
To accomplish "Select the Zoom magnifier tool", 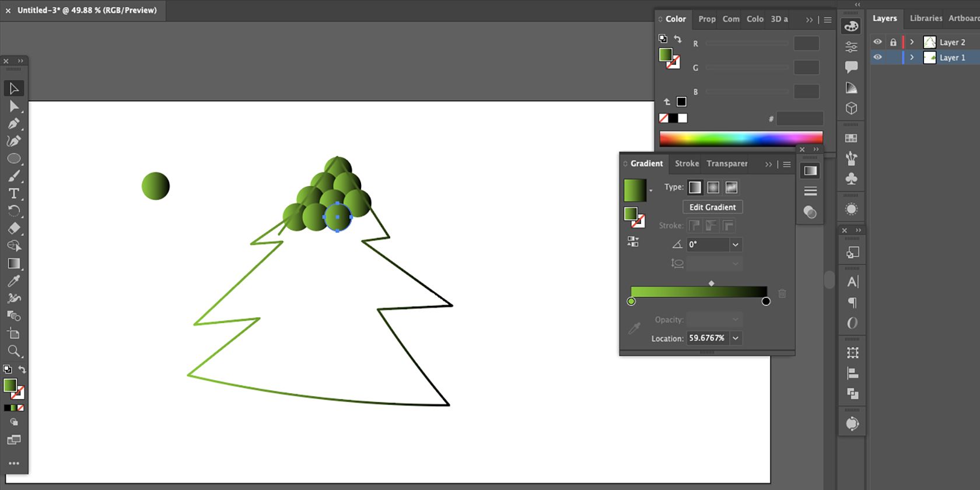I will [x=14, y=351].
